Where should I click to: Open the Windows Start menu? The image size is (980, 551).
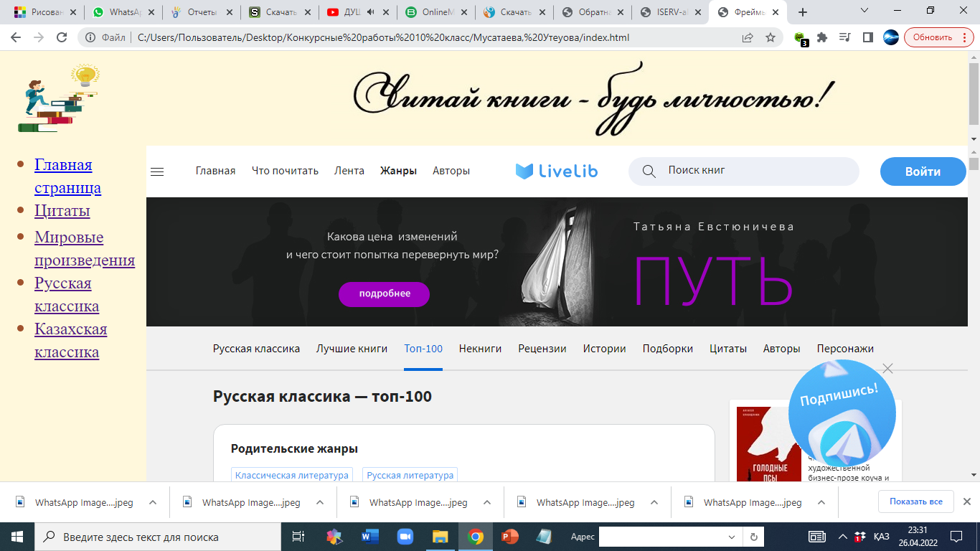pyautogui.click(x=17, y=536)
